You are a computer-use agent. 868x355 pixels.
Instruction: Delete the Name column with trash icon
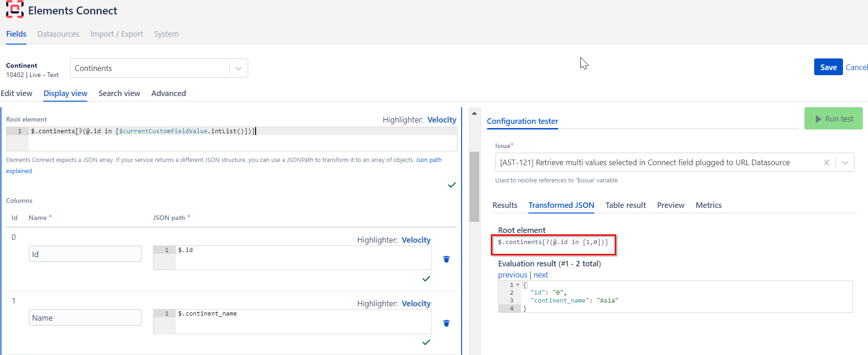click(446, 323)
